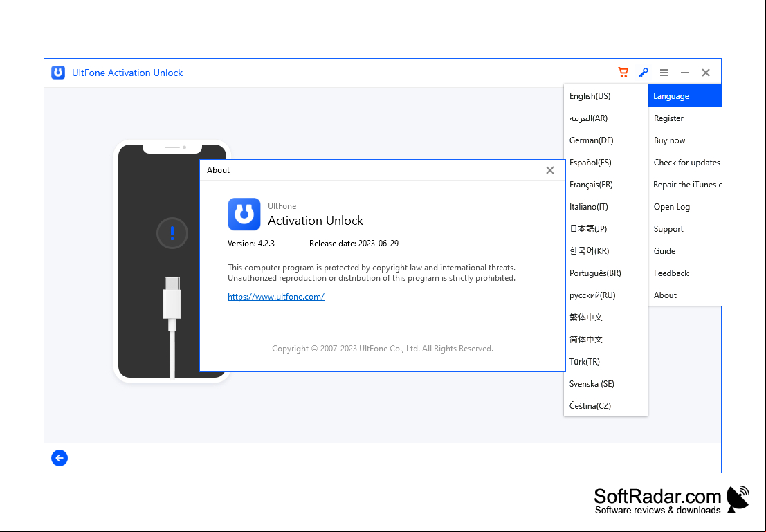This screenshot has width=766, height=532.
Task: Choose Feedback from the menu
Action: pos(684,273)
